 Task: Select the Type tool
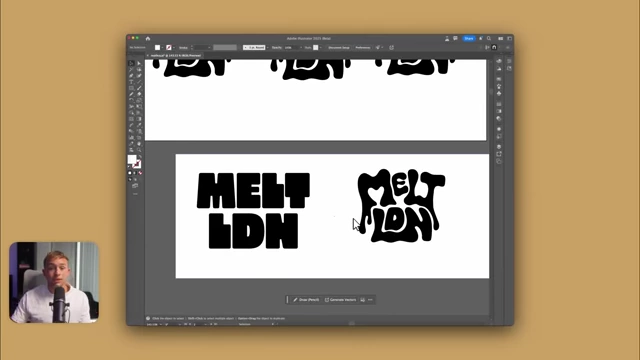pos(131,82)
